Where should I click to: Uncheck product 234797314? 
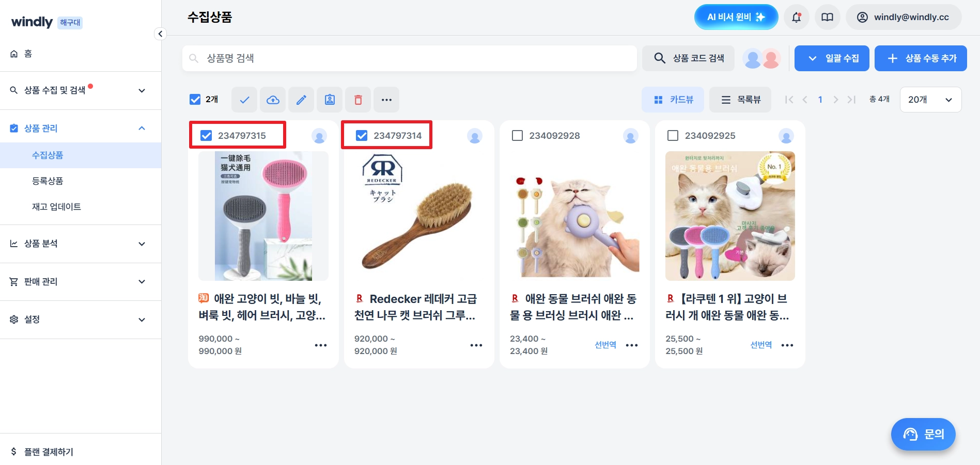coord(362,136)
